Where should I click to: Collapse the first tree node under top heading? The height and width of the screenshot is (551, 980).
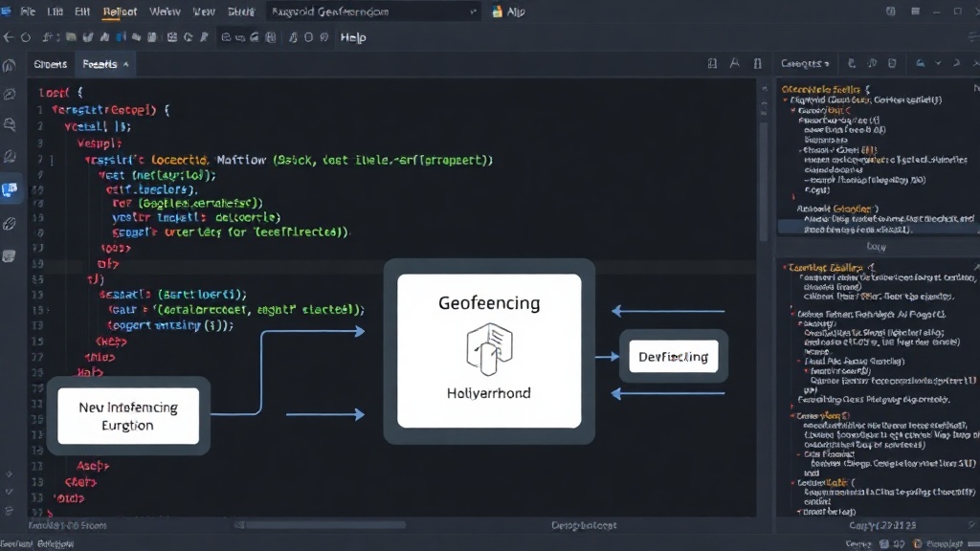click(786, 99)
